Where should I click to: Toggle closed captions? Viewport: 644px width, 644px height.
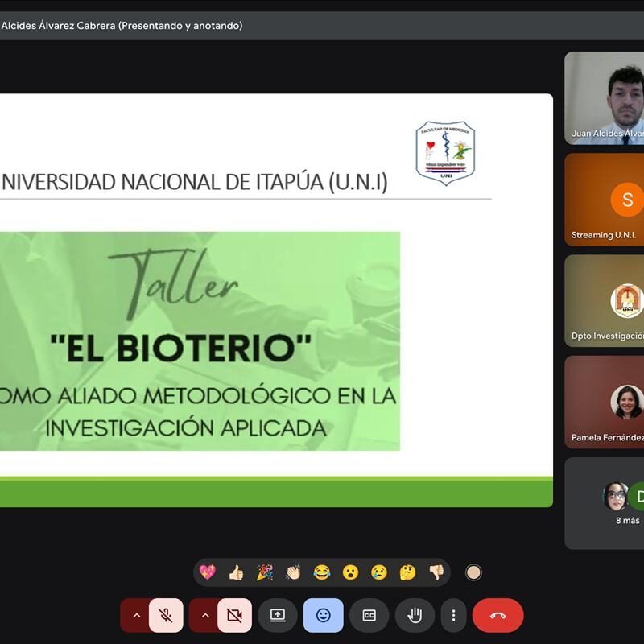point(369,616)
